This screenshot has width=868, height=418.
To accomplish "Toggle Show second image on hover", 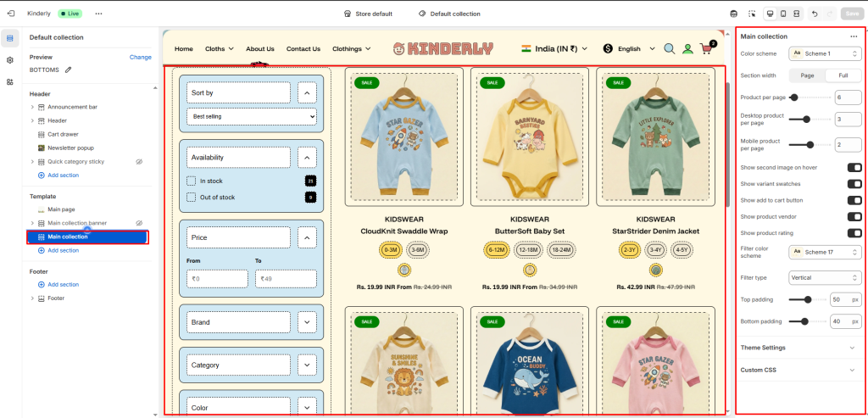I will (854, 167).
